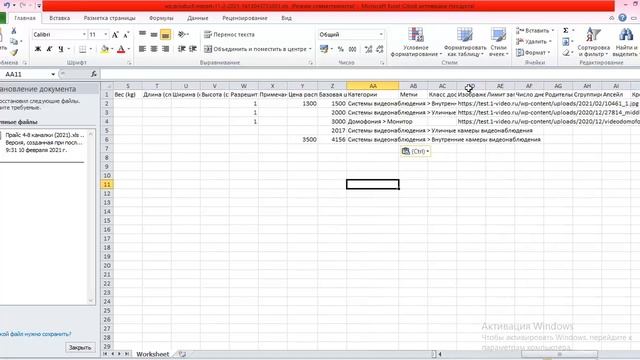The image size is (640, 360).
Task: Click Удалить cells button
Action: point(531,42)
